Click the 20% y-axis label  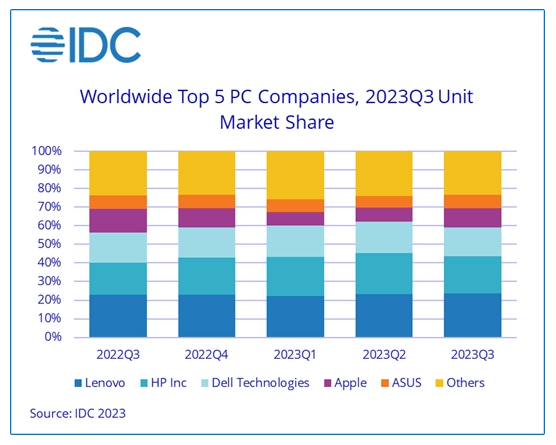pos(49,300)
